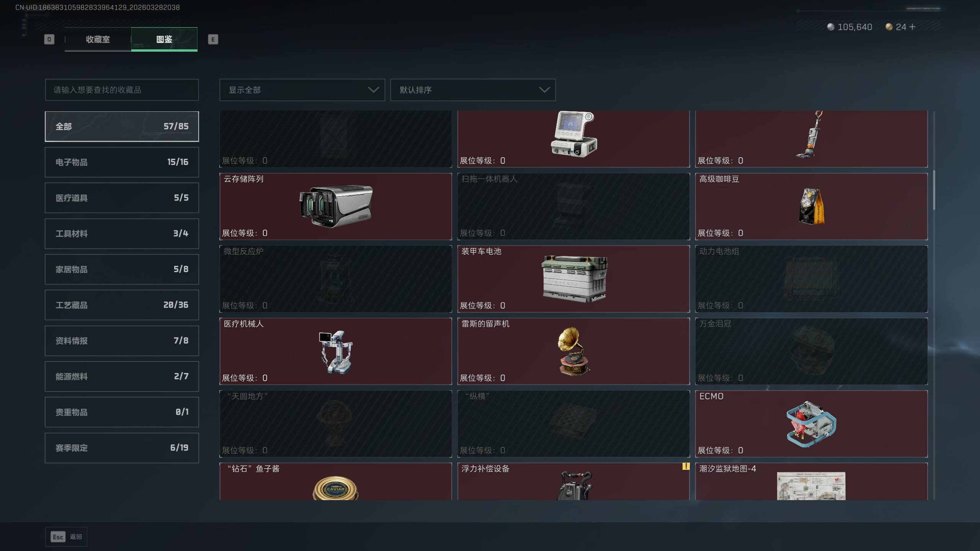Select the 赛季限定 category
Screen dimensions: 980x551
(122, 448)
